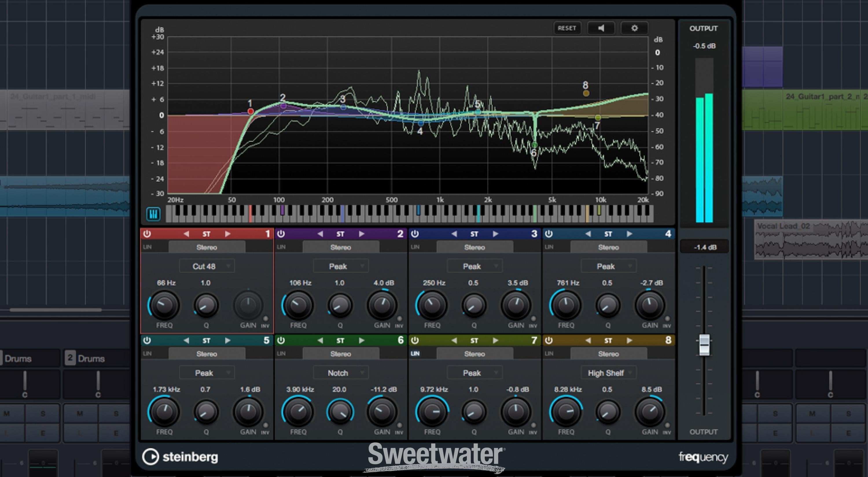
Task: Open band 8 High Shelf type dropdown
Action: (x=608, y=373)
